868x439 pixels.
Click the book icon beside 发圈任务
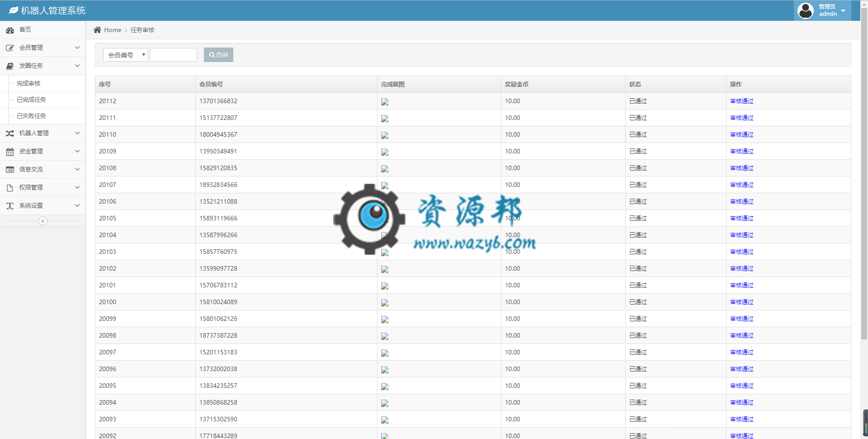10,66
